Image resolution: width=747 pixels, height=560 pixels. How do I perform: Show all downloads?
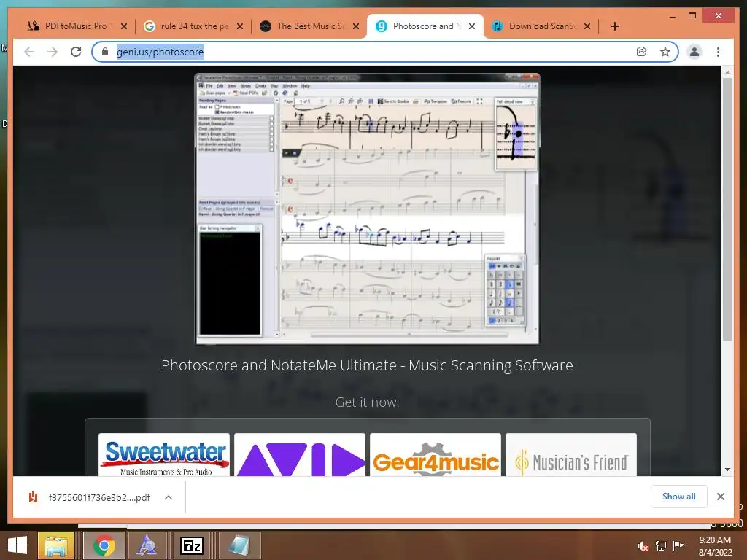(x=679, y=497)
